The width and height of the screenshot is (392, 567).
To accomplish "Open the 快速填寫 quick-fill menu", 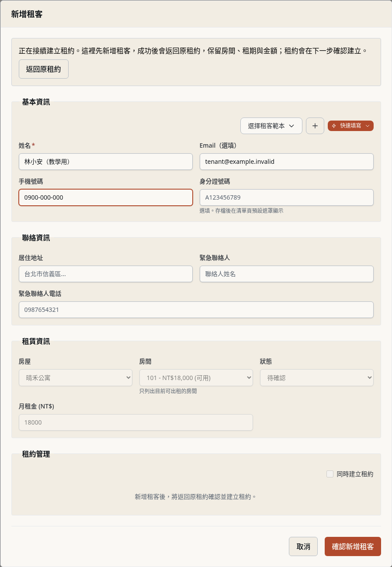I will [x=350, y=126].
